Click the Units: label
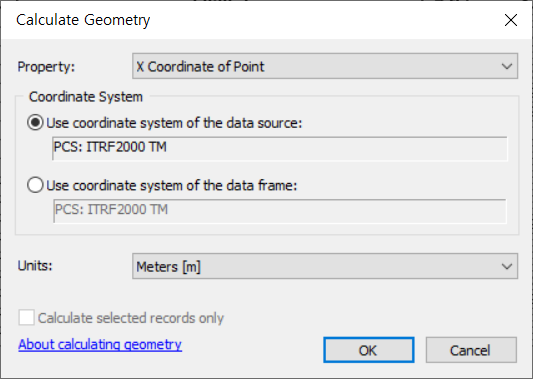 point(35,266)
